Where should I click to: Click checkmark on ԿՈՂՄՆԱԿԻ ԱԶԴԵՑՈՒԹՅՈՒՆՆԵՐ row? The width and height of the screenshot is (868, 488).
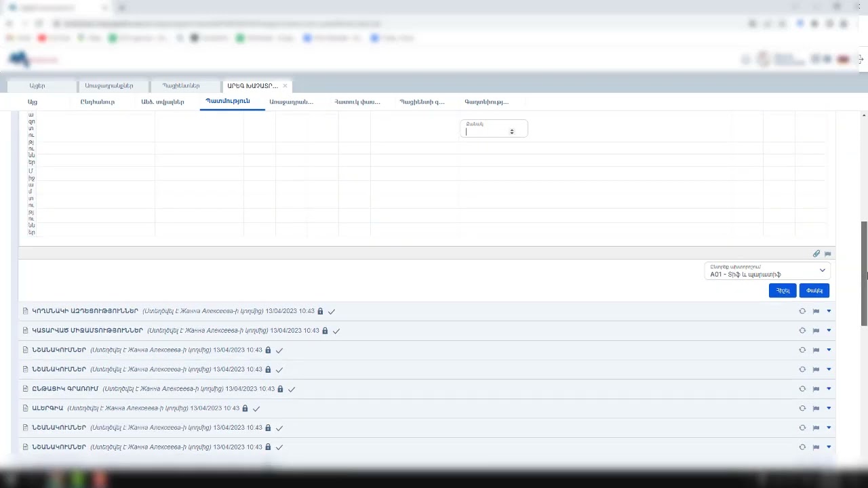click(x=332, y=312)
